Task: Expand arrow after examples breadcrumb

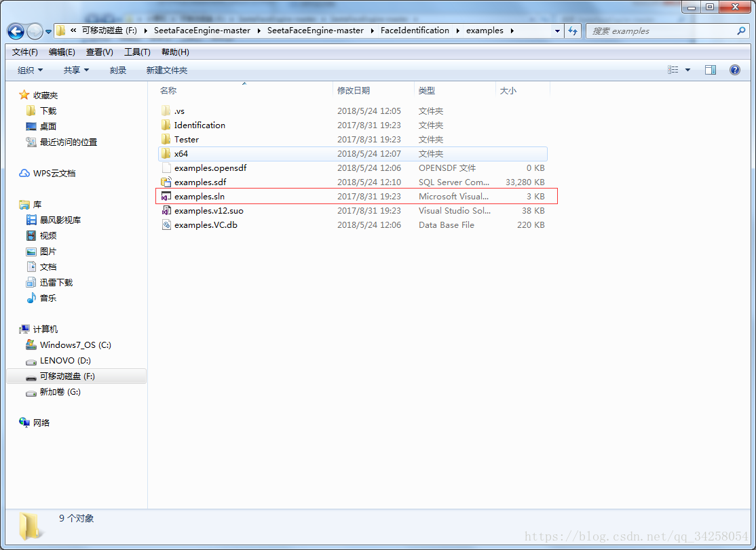Action: coord(512,31)
